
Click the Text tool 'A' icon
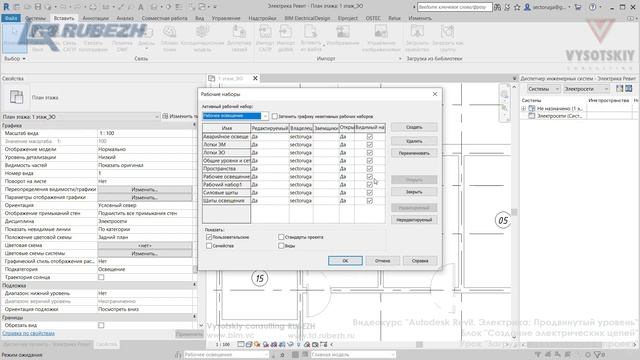coord(140,7)
